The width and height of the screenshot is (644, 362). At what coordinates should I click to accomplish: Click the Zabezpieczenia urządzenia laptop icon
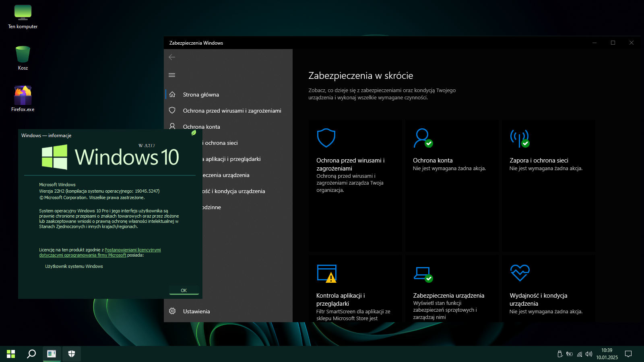click(423, 274)
